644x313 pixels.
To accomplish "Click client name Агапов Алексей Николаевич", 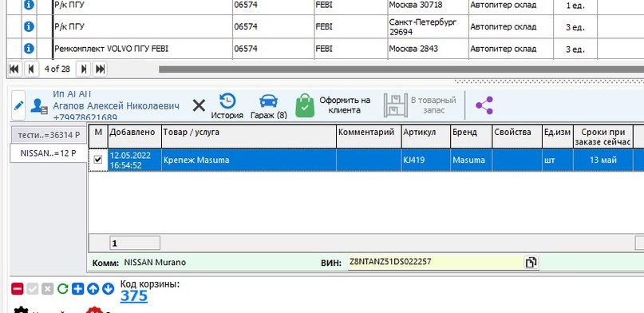I will 117,106.
